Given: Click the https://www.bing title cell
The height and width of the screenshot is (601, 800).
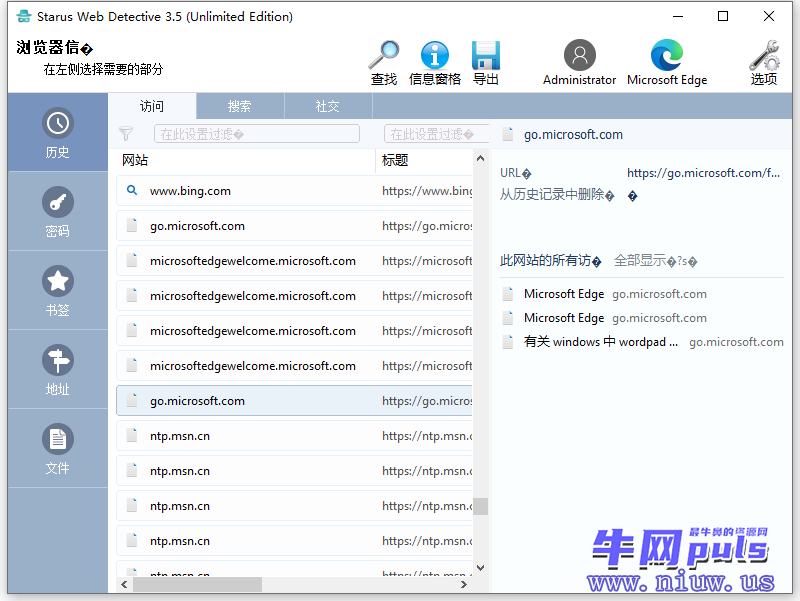Looking at the screenshot, I should tap(427, 191).
